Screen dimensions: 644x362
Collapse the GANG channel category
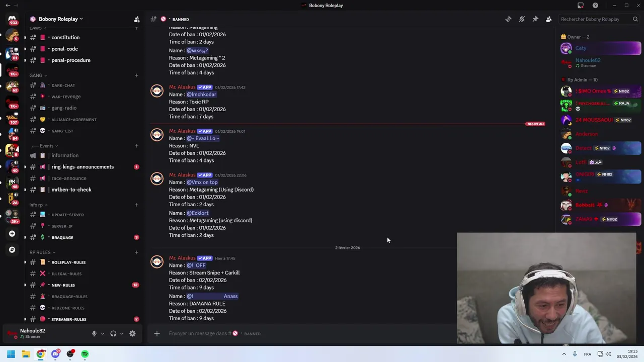coord(38,75)
